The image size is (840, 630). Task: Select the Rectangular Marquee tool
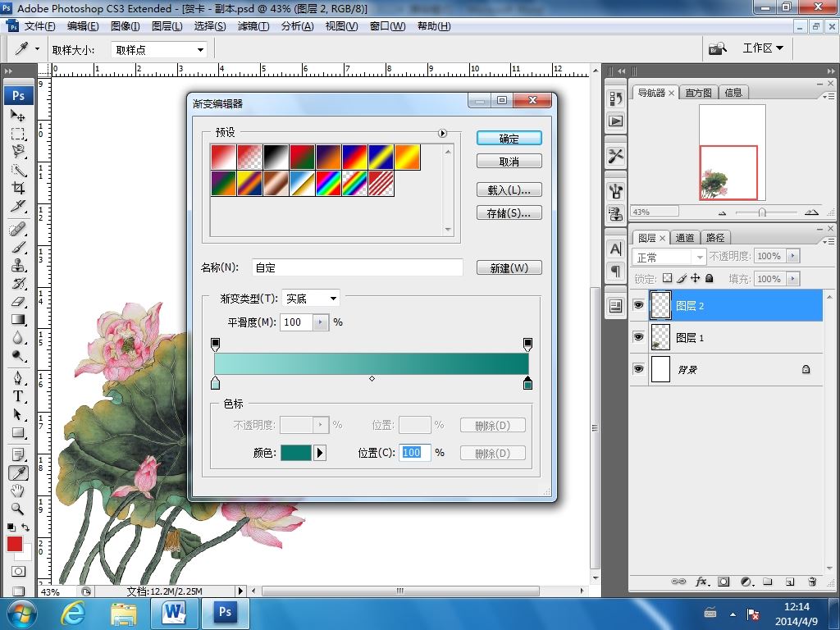pyautogui.click(x=18, y=134)
